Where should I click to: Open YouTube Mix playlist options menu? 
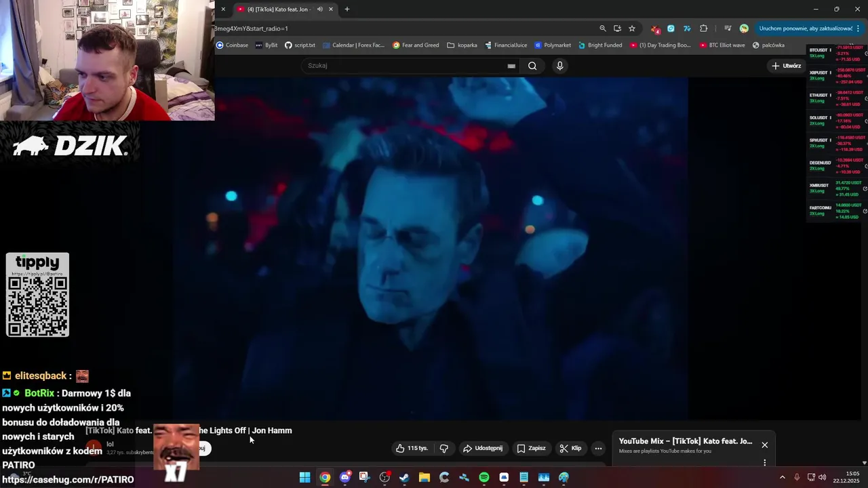(765, 463)
